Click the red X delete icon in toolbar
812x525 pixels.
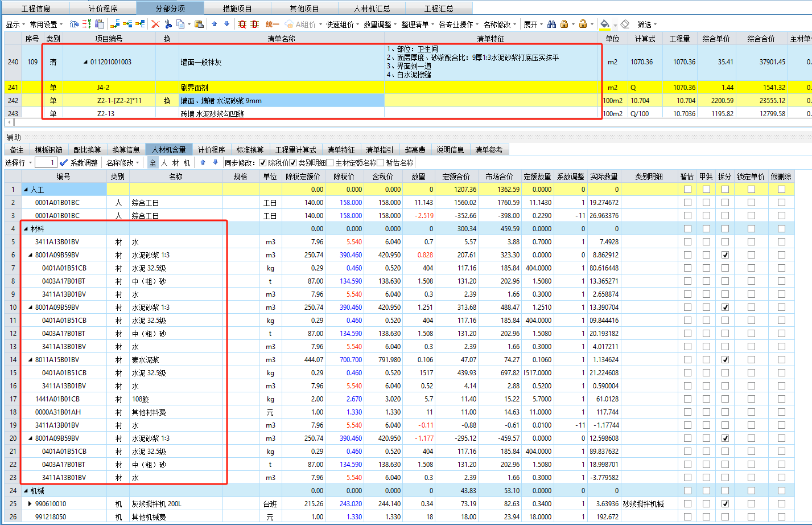155,24
